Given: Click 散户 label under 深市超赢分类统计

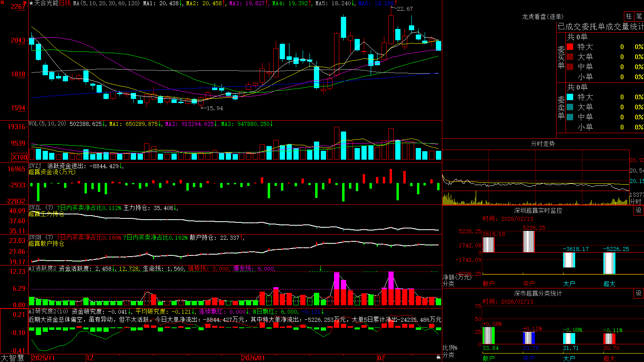Looking at the screenshot, I should [489, 358].
